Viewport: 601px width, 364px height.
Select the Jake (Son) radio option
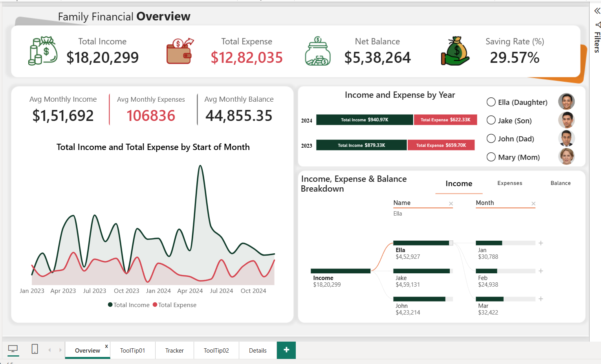click(x=491, y=120)
